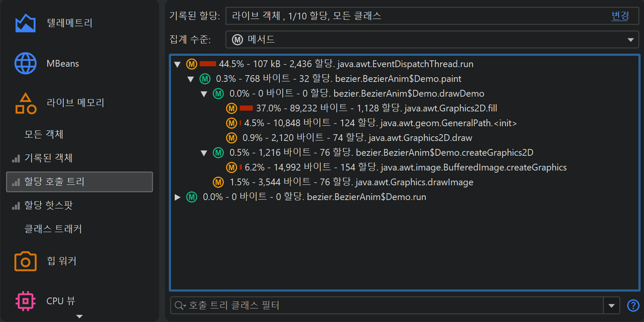The height and width of the screenshot is (322, 644).
Task: Click the MBeans globe icon
Action: point(25,64)
